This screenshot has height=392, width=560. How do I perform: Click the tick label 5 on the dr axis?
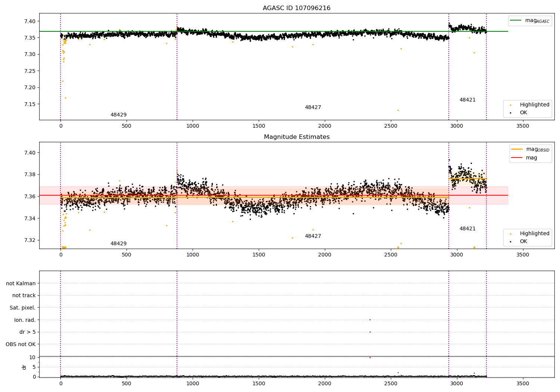(x=34, y=367)
